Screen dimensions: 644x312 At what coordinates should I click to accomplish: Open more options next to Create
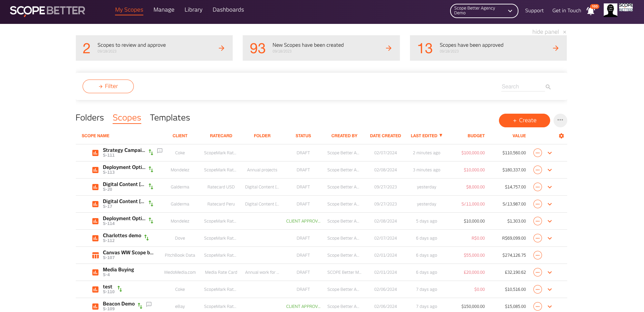pos(560,120)
